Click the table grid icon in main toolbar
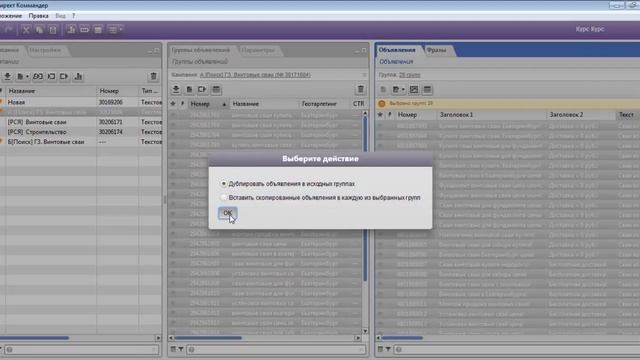The image size is (640, 360). [98, 29]
